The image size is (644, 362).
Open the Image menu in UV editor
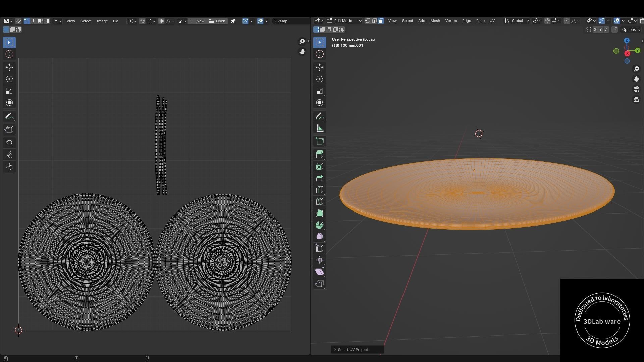[x=102, y=21]
